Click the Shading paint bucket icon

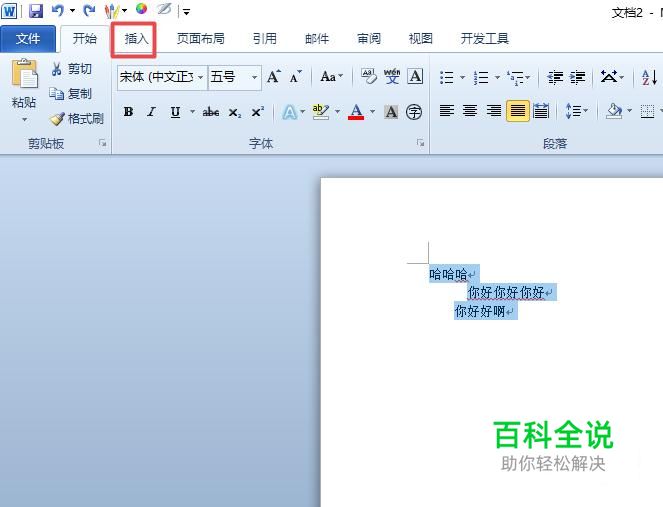[x=614, y=112]
